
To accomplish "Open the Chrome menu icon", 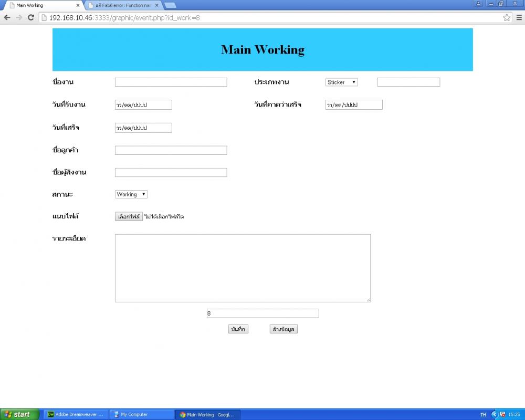I will coord(519,17).
